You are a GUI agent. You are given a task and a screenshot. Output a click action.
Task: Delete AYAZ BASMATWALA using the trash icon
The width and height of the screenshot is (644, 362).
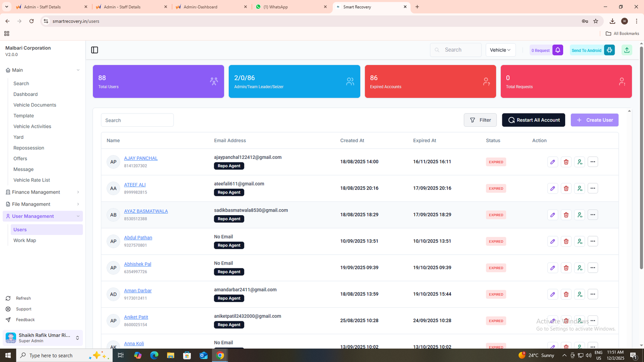(x=566, y=215)
